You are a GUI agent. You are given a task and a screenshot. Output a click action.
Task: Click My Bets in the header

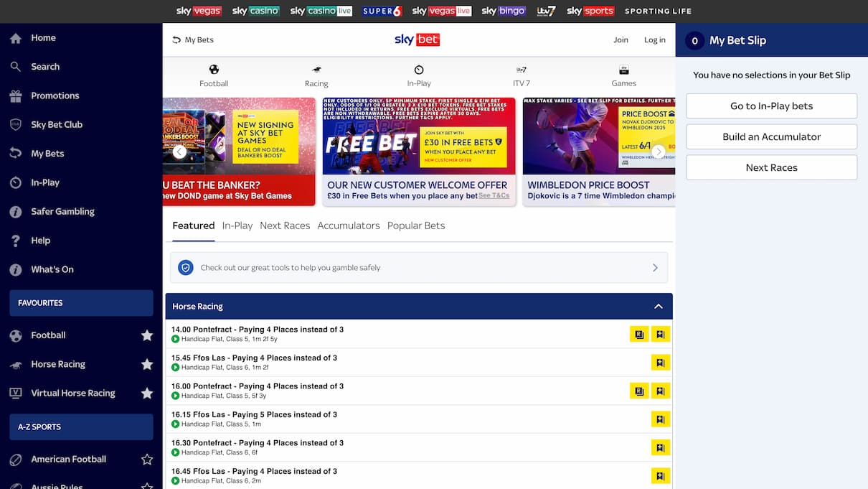(193, 40)
